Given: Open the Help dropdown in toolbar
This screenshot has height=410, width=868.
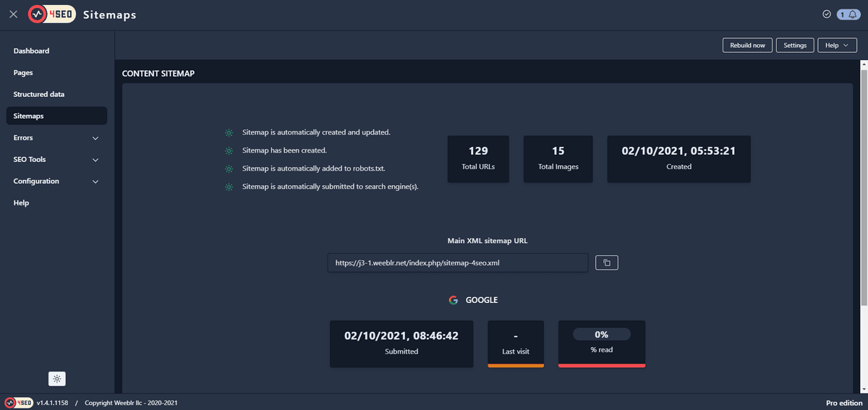Looking at the screenshot, I should pyautogui.click(x=838, y=45).
